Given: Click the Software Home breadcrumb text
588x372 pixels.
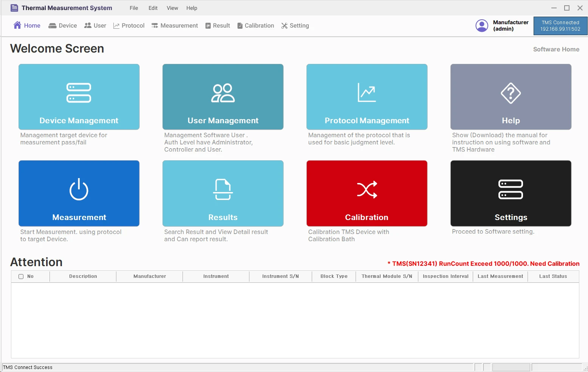Looking at the screenshot, I should [x=556, y=49].
